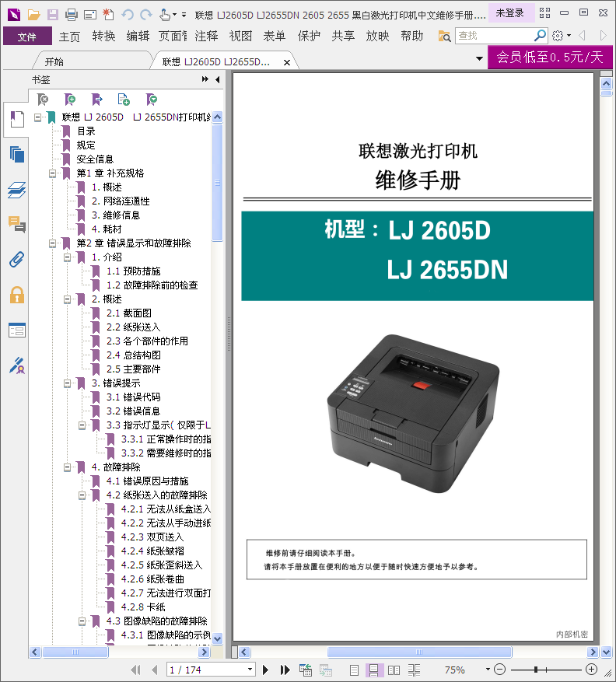Toggle the bookmarks panel sidebar button

[16, 119]
